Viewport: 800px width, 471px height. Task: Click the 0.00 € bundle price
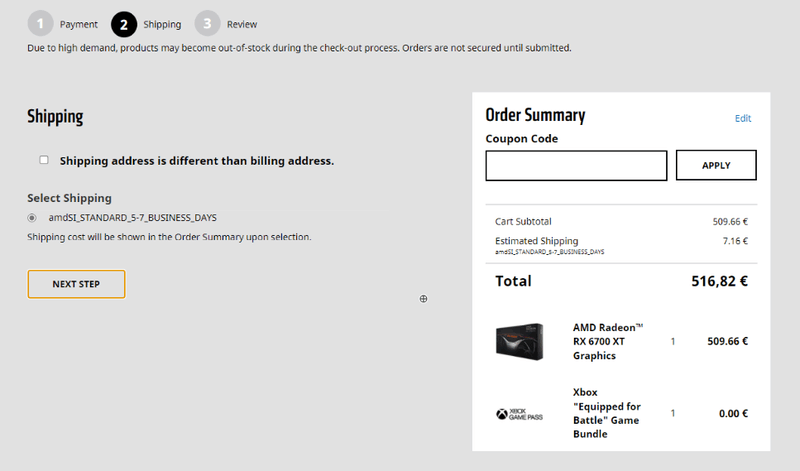pos(733,413)
